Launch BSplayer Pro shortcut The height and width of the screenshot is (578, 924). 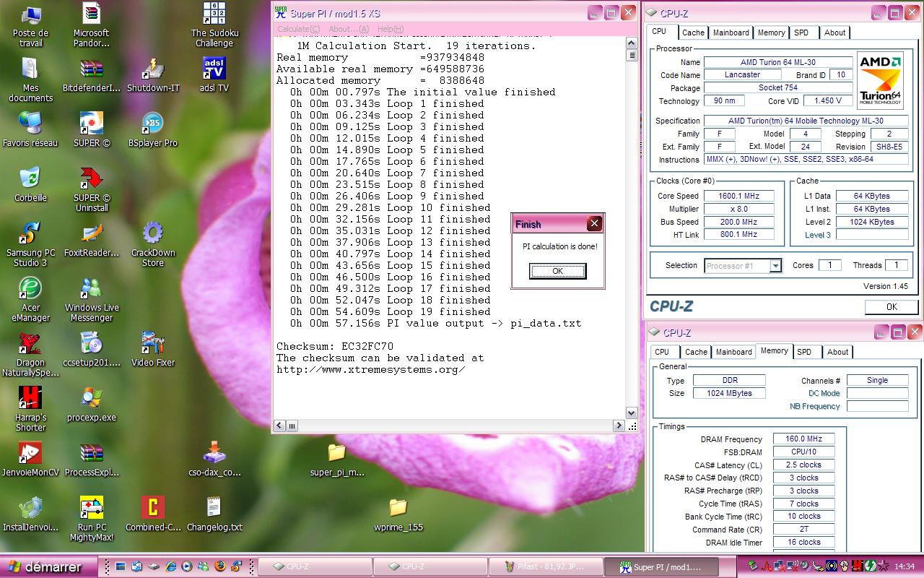[x=153, y=130]
